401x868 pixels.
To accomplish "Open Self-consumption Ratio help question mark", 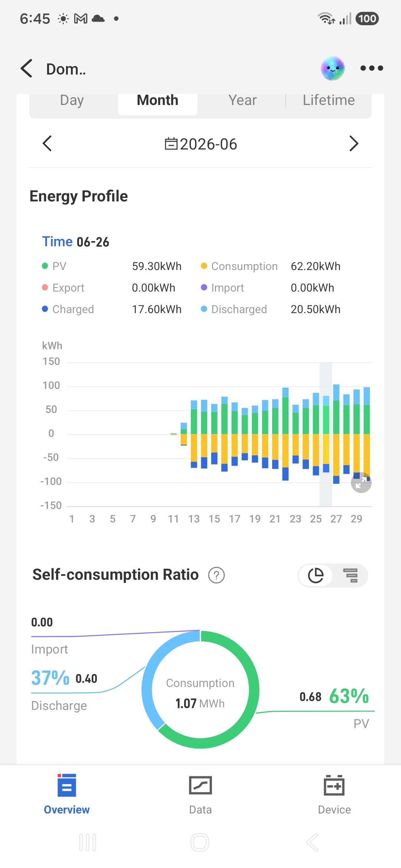I will click(216, 575).
